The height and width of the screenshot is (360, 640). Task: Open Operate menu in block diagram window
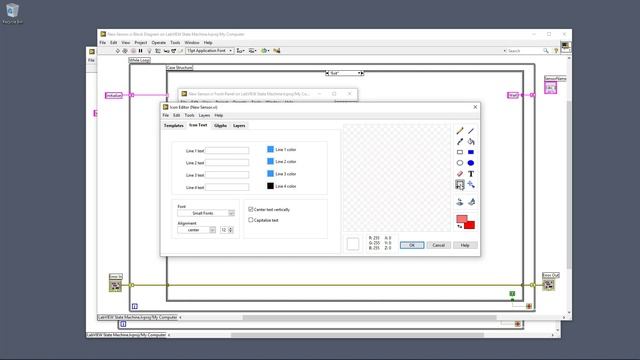159,42
